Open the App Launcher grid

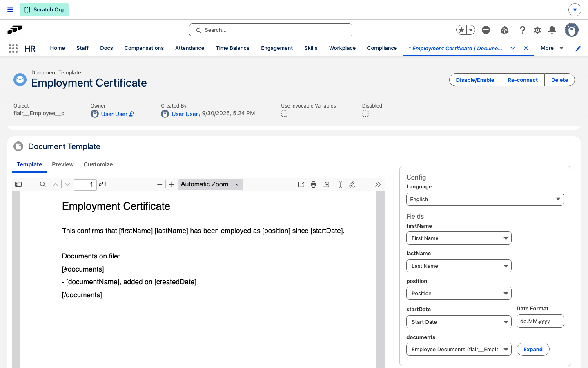point(13,48)
